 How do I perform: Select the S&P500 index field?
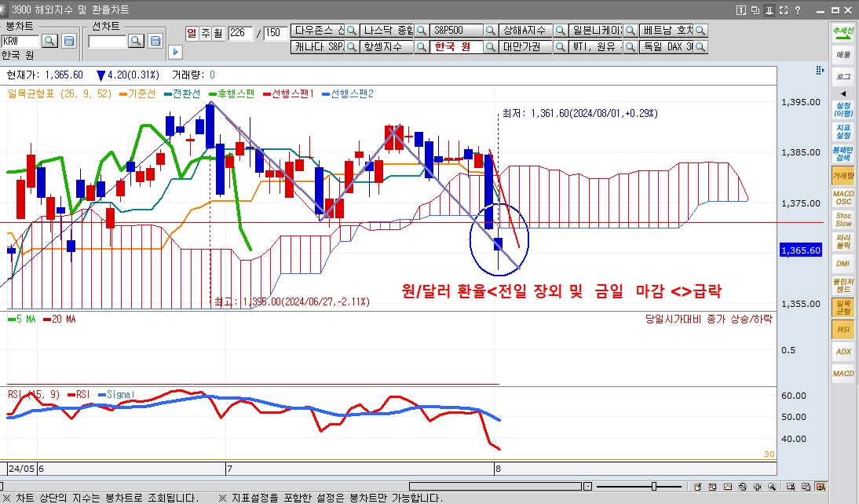pos(457,31)
